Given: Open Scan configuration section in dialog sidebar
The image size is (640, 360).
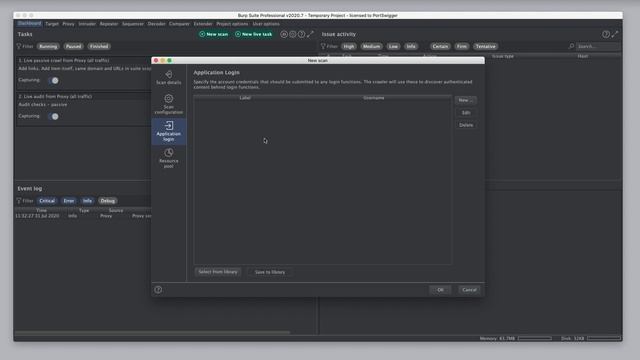Looking at the screenshot, I should coord(169,104).
